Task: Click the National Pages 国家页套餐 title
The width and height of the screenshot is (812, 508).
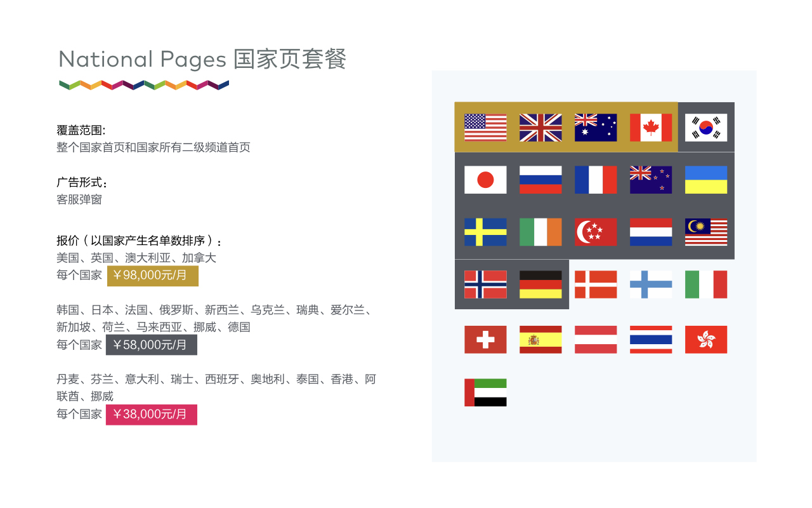Action: click(202, 59)
